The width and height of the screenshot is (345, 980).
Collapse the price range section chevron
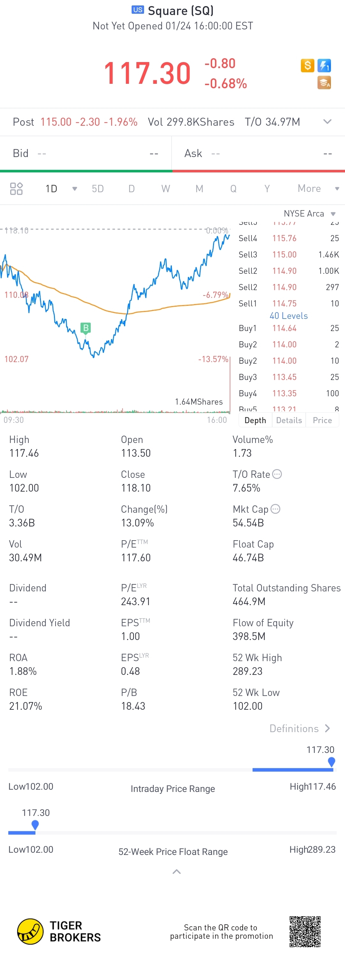coord(176,872)
